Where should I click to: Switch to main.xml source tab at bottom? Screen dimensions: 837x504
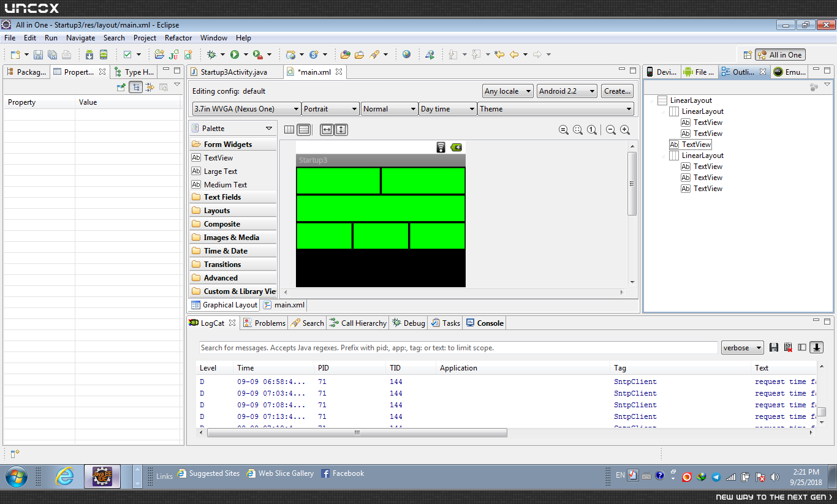(x=284, y=305)
